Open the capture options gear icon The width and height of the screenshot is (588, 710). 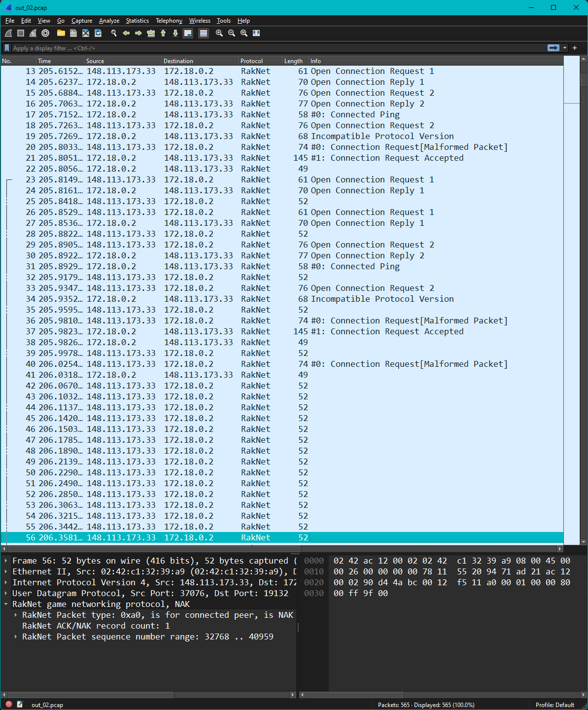[x=45, y=33]
